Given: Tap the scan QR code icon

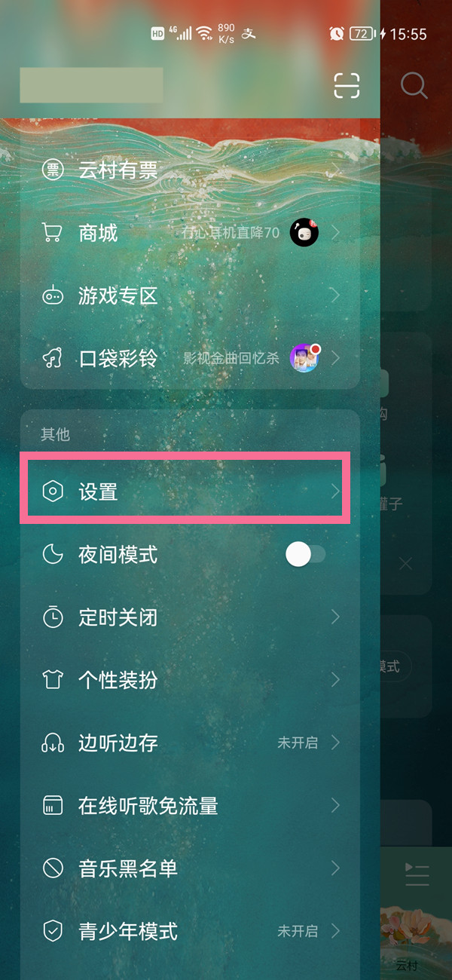Looking at the screenshot, I should [347, 85].
